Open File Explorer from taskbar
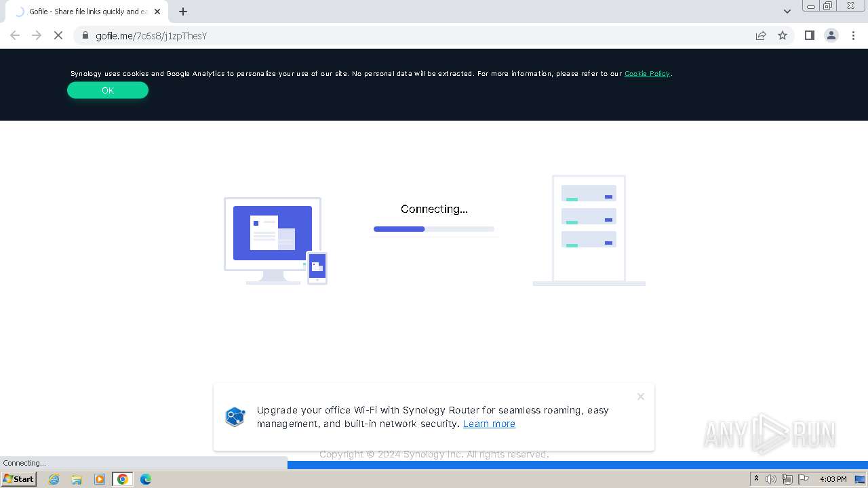Image resolution: width=868 pixels, height=488 pixels. click(77, 479)
